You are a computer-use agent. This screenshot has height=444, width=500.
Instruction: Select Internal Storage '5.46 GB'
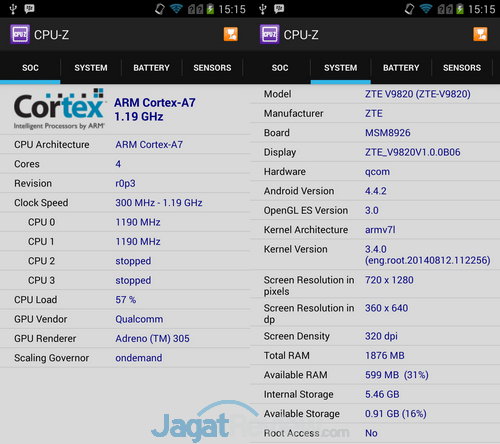[382, 394]
